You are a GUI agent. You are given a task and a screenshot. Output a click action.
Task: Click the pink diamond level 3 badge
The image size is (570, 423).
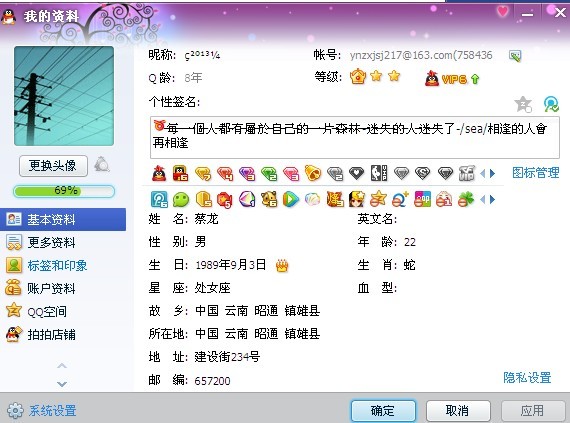click(291, 174)
